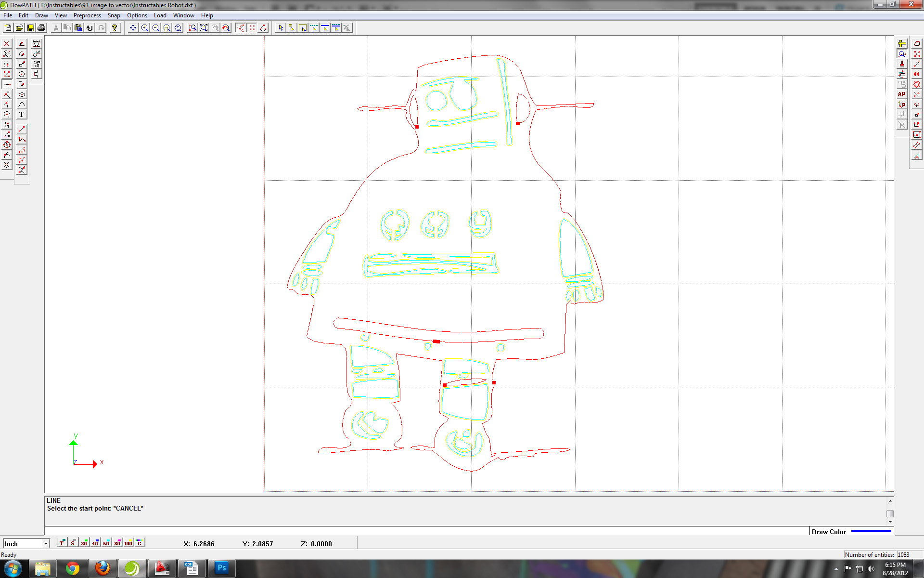Click the In/Out lead arc icon

click(x=37, y=43)
